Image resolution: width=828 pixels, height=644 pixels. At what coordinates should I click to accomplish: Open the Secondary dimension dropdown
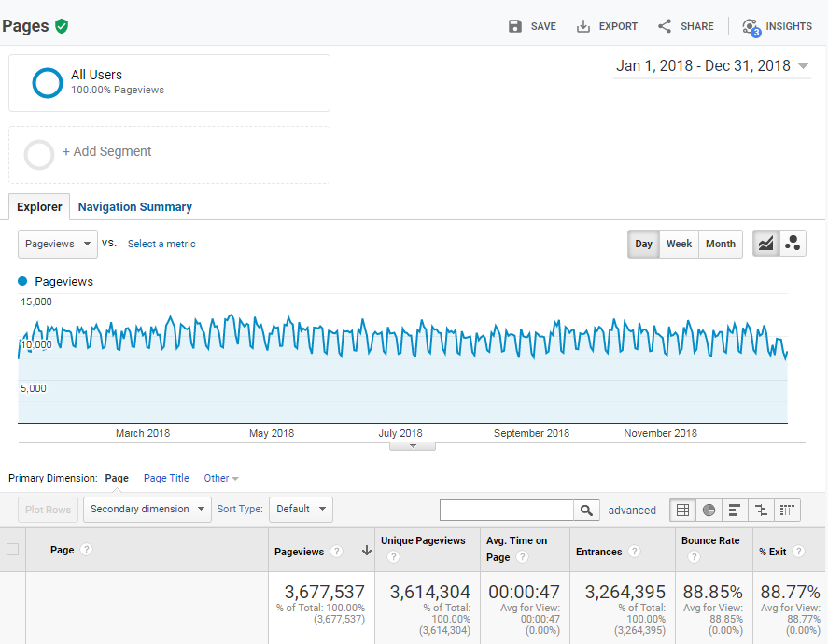pos(147,510)
